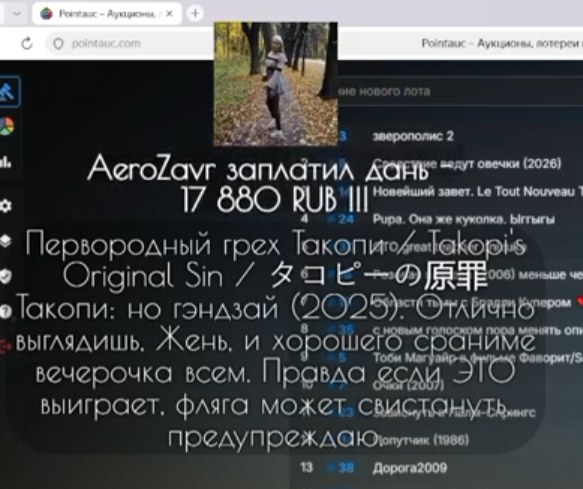Open the help question mark icon
The image size is (583, 489).
[6, 311]
